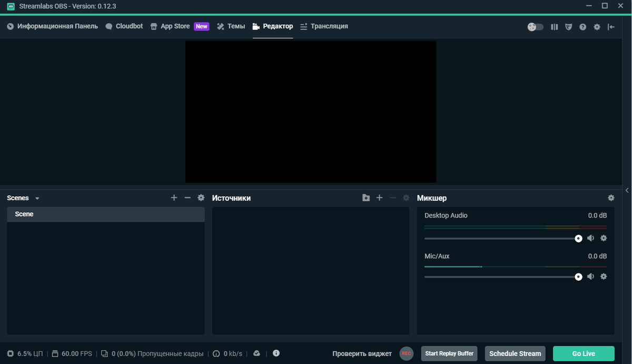Open the Cloudbot tab

(x=124, y=26)
